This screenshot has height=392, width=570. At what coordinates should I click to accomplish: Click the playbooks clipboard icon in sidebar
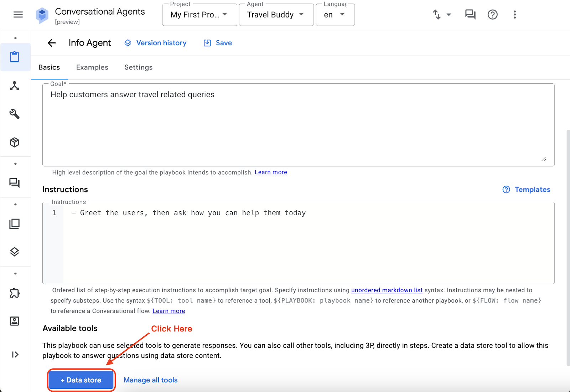tap(15, 57)
